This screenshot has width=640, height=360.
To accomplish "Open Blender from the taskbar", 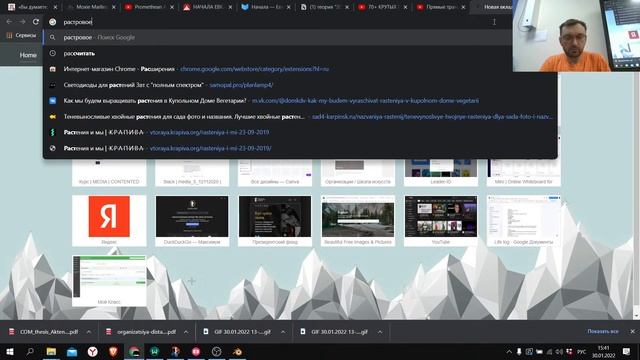I will pyautogui.click(x=237, y=351).
